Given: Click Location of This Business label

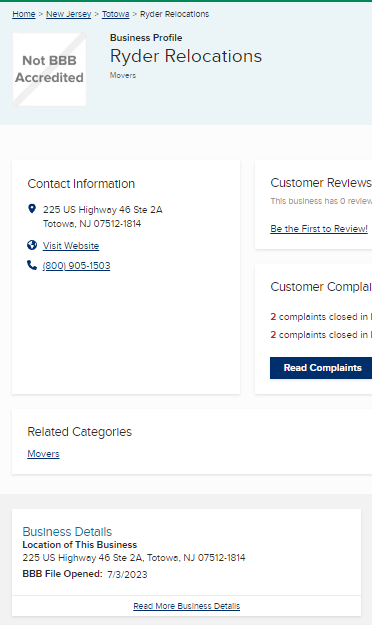Looking at the screenshot, I should [x=79, y=545].
